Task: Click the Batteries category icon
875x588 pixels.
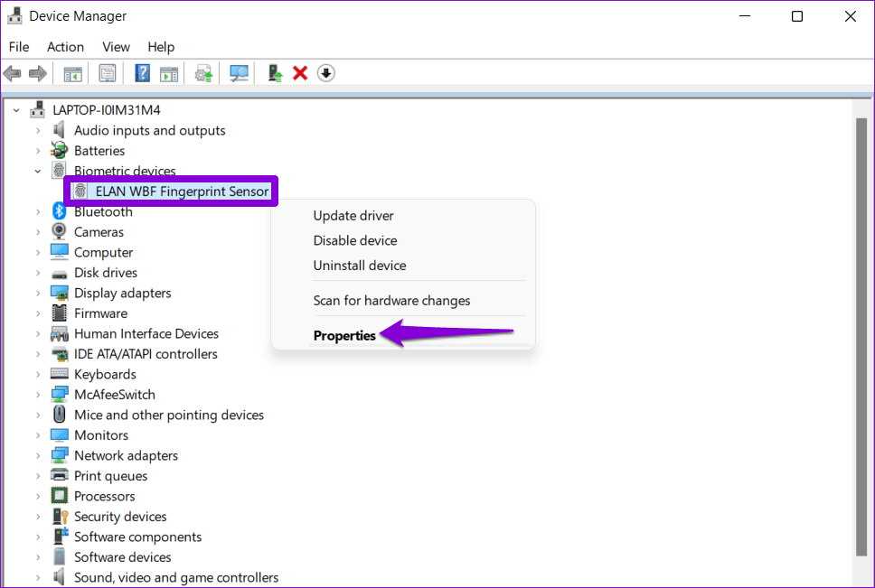Action: (x=59, y=151)
